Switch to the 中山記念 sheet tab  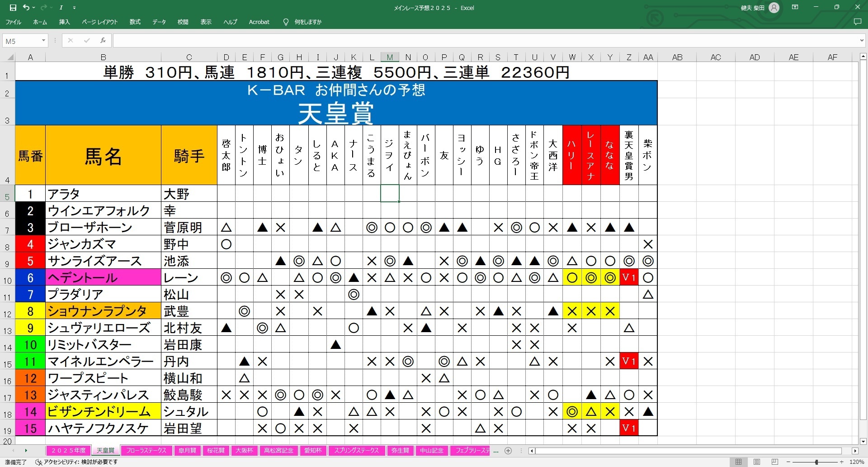tap(432, 450)
